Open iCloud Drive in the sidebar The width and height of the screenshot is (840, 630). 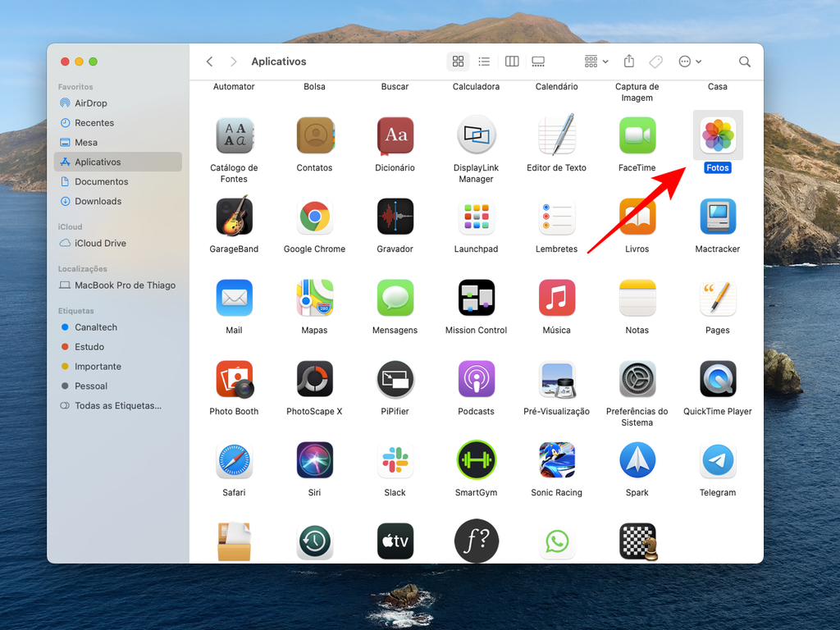click(x=118, y=243)
